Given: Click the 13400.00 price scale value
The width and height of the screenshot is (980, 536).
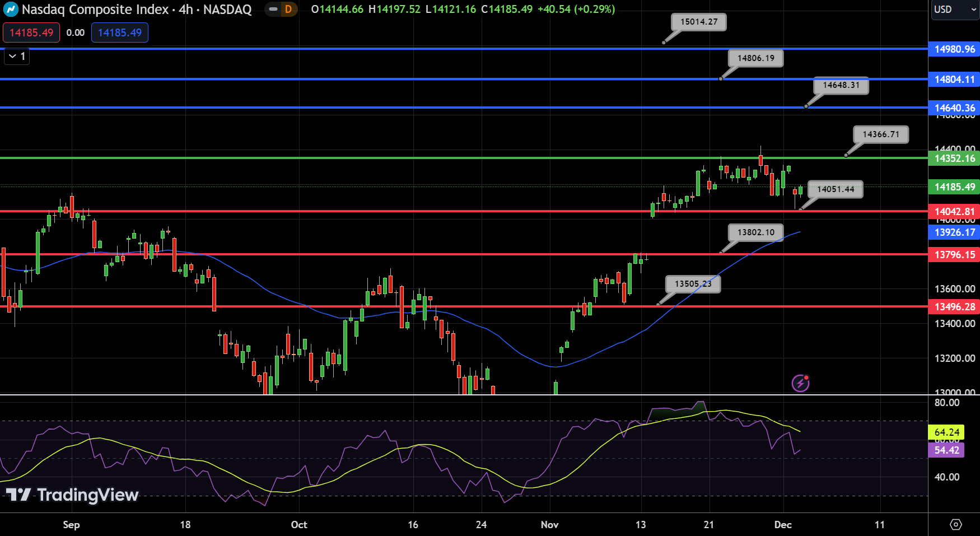Looking at the screenshot, I should (x=955, y=324).
